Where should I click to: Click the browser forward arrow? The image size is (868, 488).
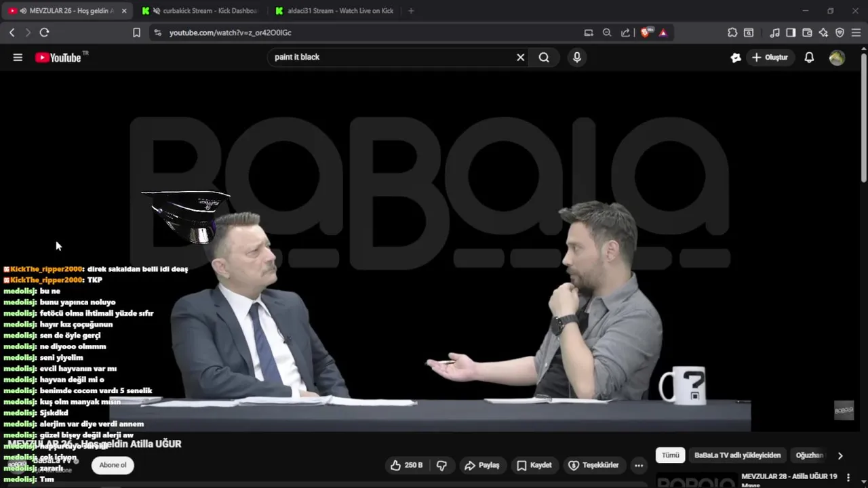[28, 33]
